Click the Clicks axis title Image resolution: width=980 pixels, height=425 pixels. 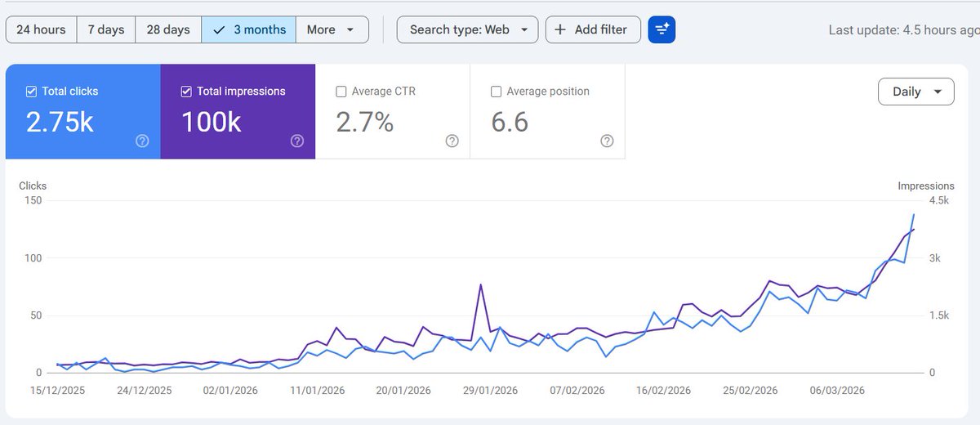pyautogui.click(x=33, y=186)
